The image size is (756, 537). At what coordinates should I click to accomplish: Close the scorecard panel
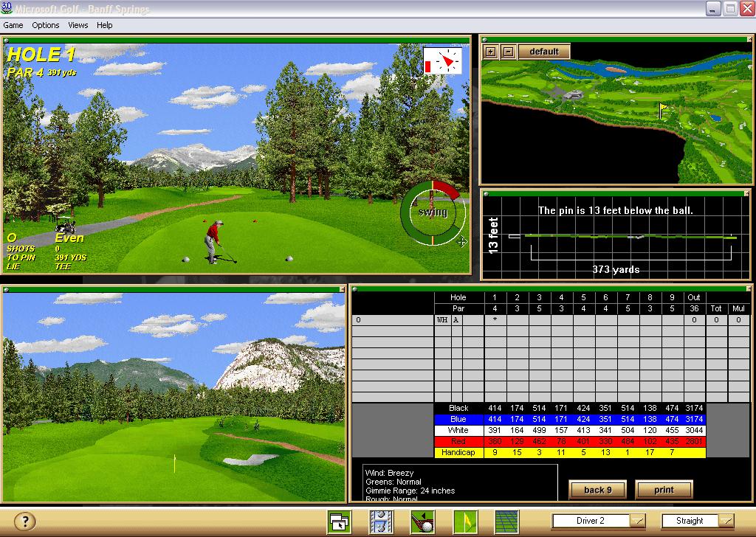pos(749,288)
